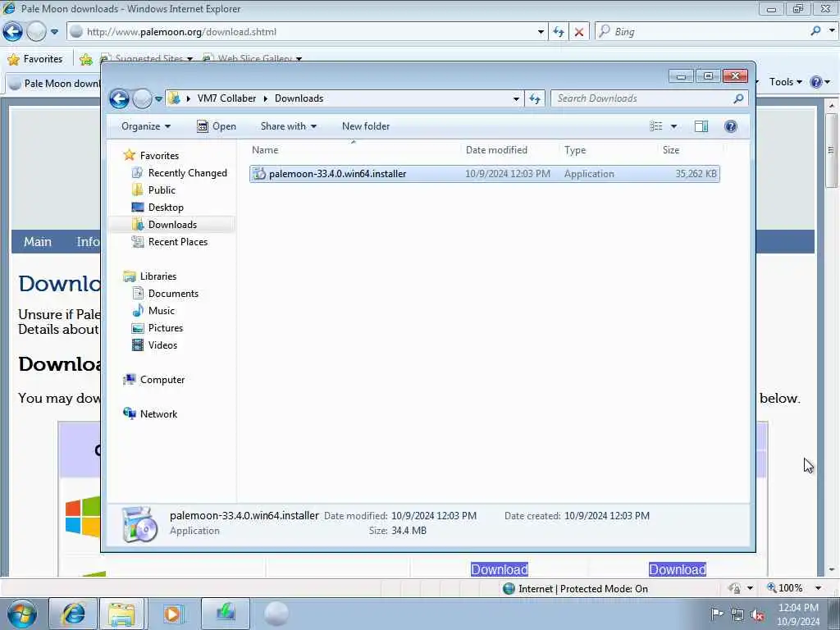840x630 pixels.
Task: Open Documents library
Action: [173, 294]
